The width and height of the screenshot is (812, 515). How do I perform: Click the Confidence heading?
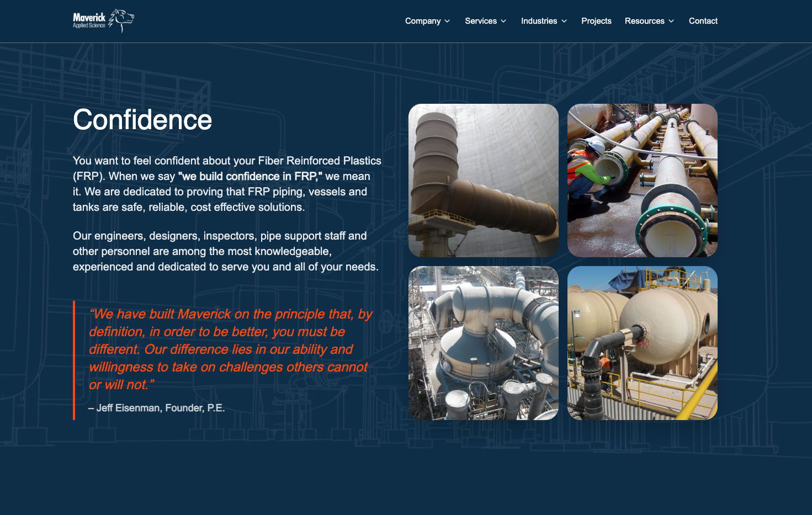(142, 120)
